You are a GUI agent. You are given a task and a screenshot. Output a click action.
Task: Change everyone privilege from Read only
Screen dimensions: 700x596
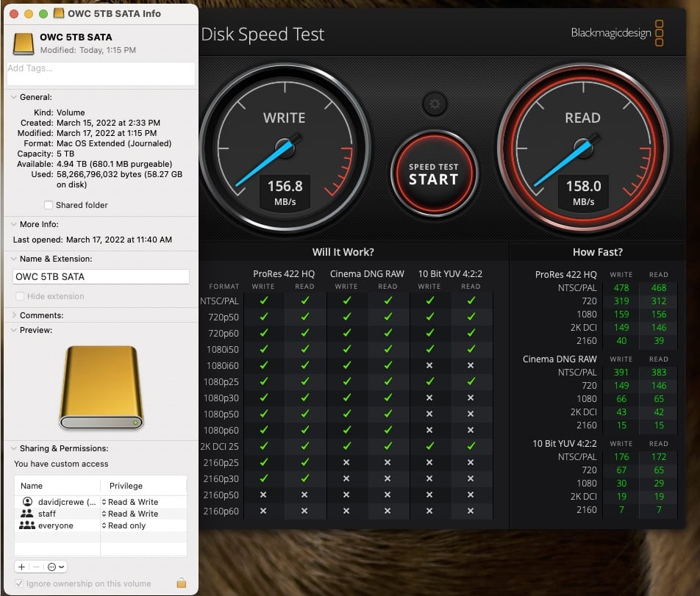[124, 525]
